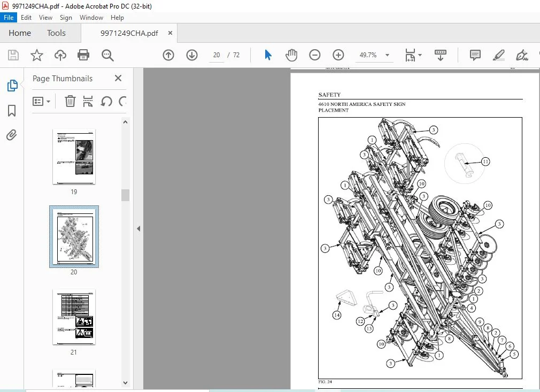The height and width of the screenshot is (392, 540).
Task: Click callout number 11 in the diagram
Action: pos(485,162)
